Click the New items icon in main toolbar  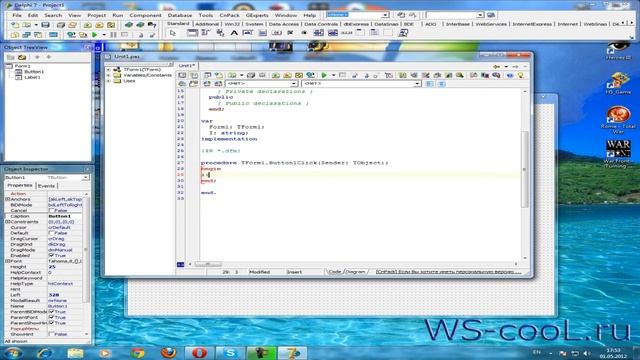click(15, 25)
